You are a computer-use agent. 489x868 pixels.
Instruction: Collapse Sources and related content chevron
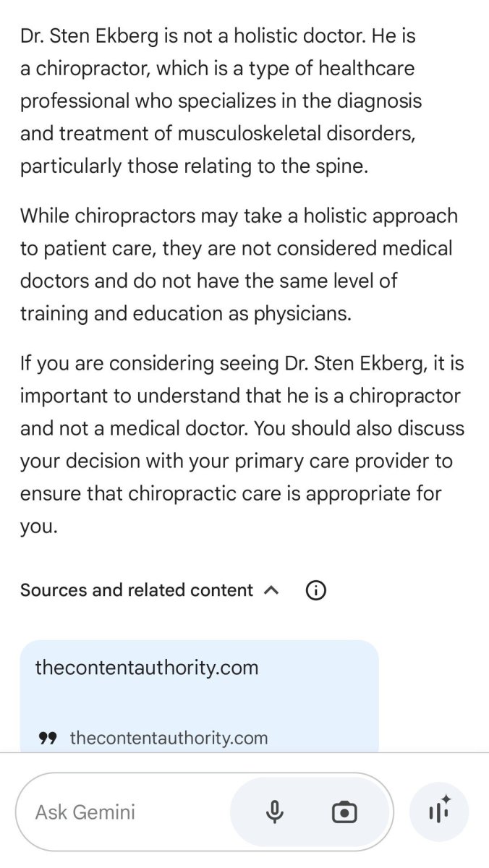[271, 590]
